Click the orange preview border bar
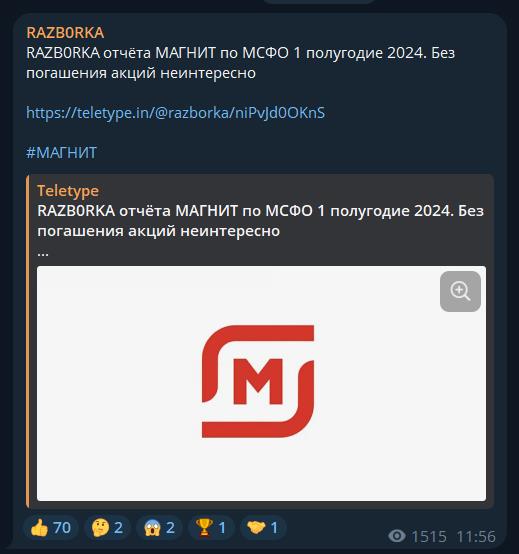The image size is (519, 554). pyautogui.click(x=28, y=341)
